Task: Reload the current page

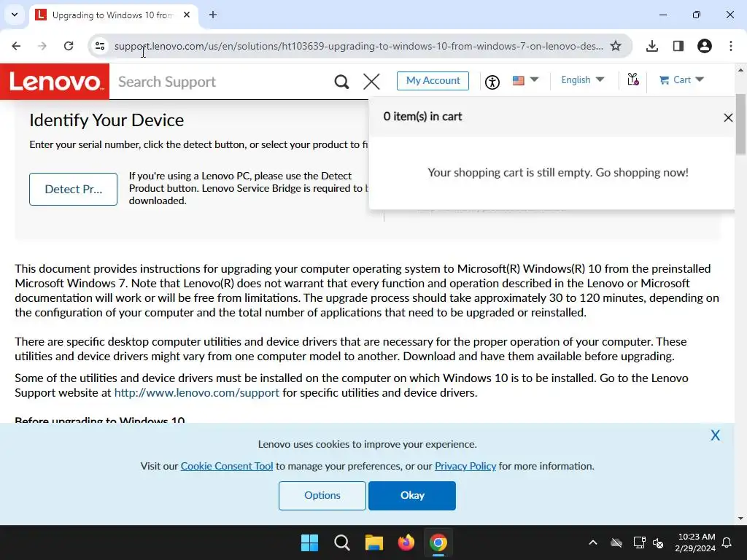Action: tap(69, 46)
